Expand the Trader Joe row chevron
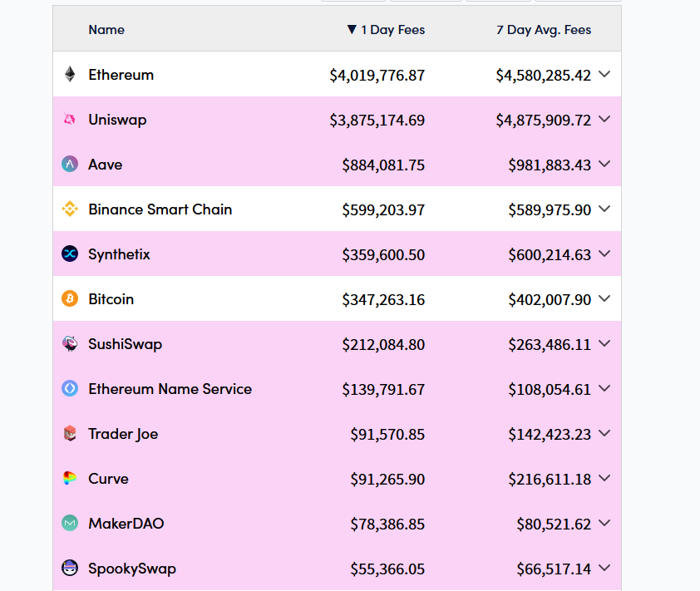 point(604,433)
